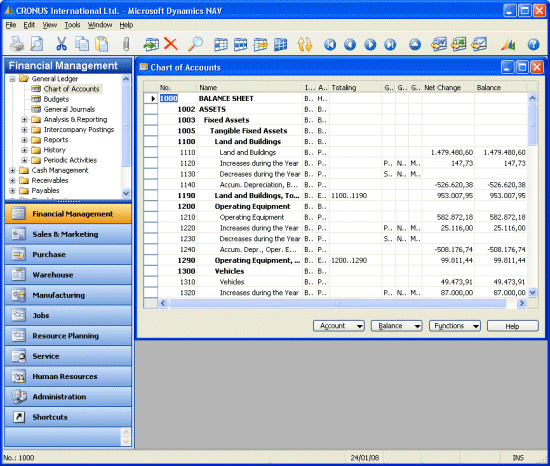Go to the Next record
550x466 pixels.
click(x=370, y=45)
